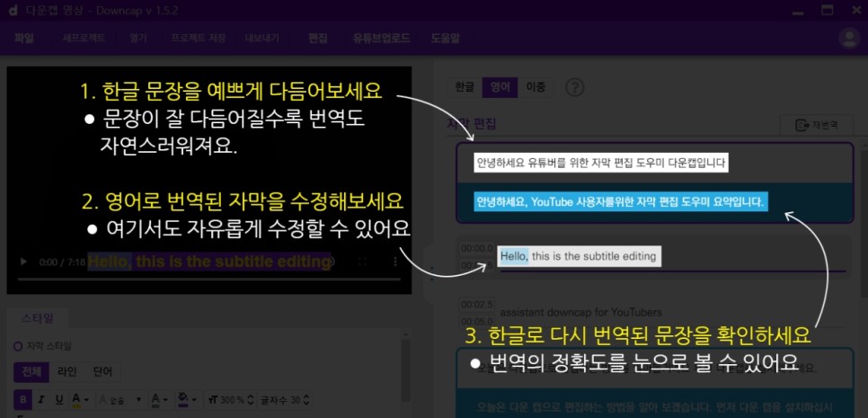Click the 00:00.0 start timecode
Screen dimensions: 868x418
(476, 248)
